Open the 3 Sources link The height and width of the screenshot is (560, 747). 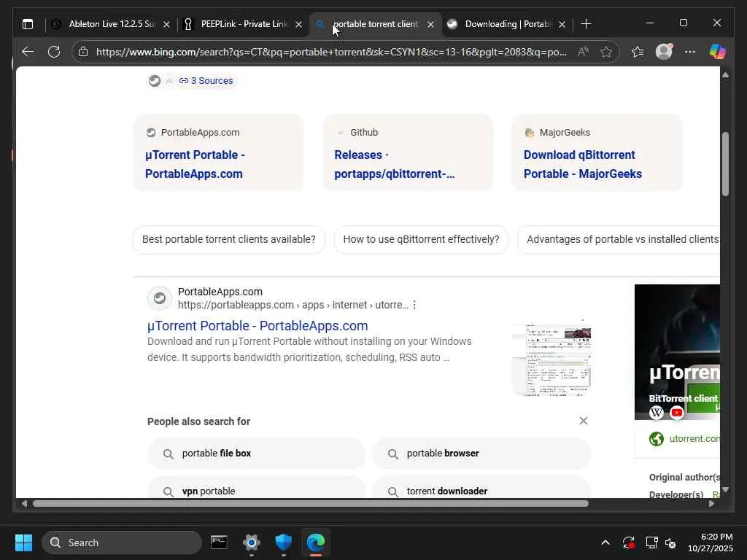206,81
